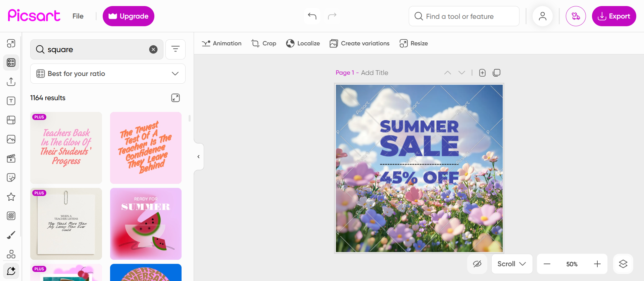Open the user account profile icon
This screenshot has height=281, width=644.
pos(543,16)
